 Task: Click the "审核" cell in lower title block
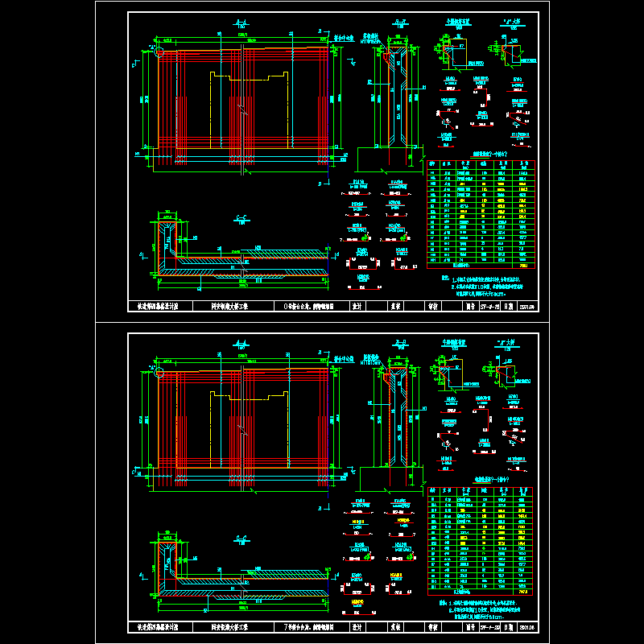[x=433, y=627]
